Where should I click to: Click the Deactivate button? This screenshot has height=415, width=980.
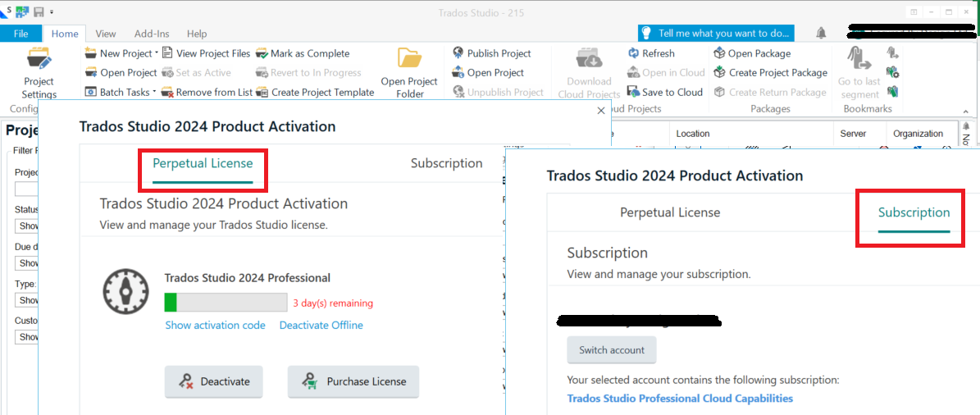tap(214, 382)
